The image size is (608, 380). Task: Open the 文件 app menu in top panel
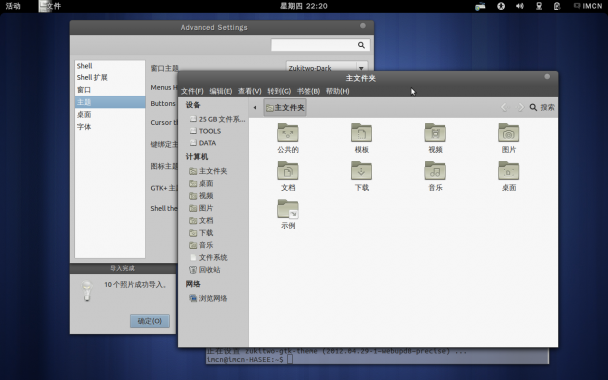[50, 6]
